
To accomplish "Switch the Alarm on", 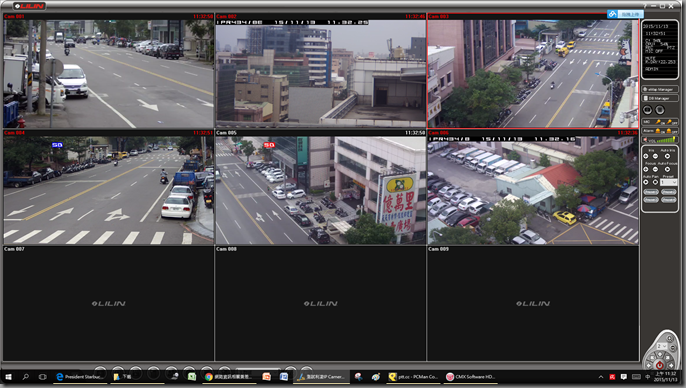I will point(659,131).
